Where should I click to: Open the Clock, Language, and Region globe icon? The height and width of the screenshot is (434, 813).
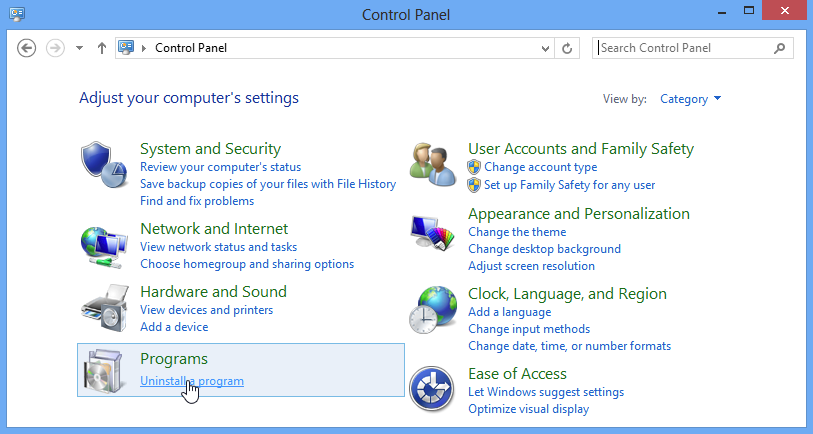tap(433, 310)
